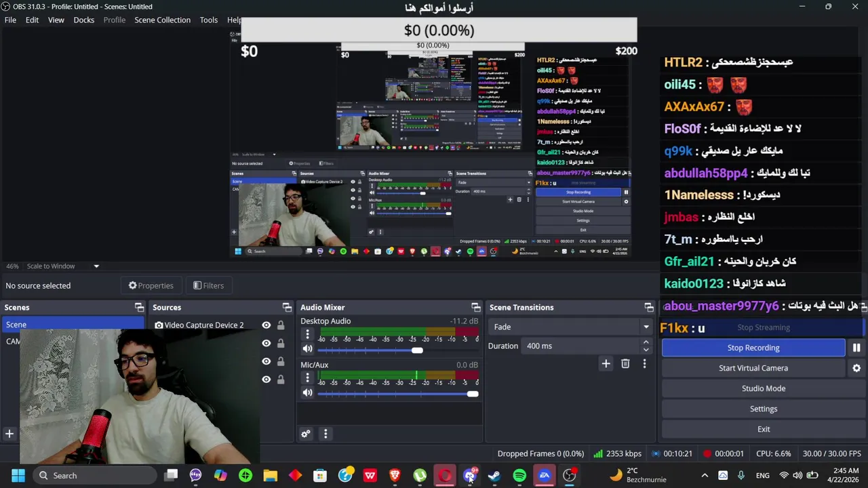Adjust the Duration spinner arrows
Image resolution: width=868 pixels, height=488 pixels.
646,346
